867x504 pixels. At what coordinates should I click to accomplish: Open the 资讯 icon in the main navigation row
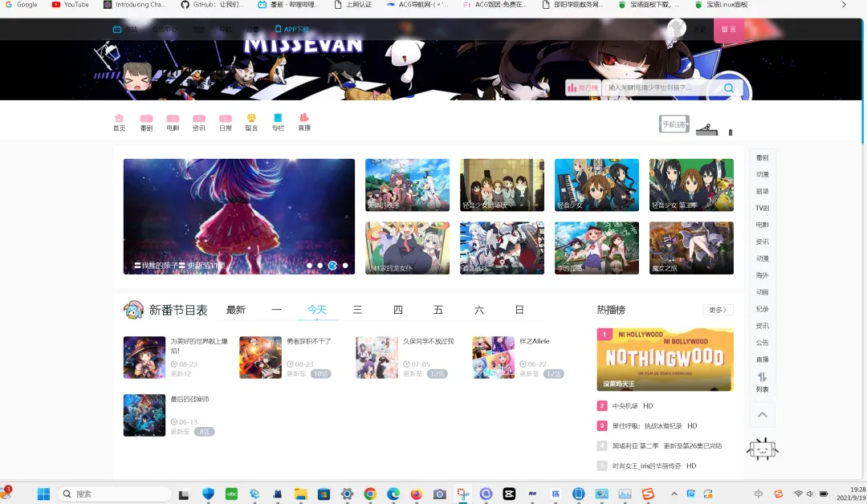[199, 122]
